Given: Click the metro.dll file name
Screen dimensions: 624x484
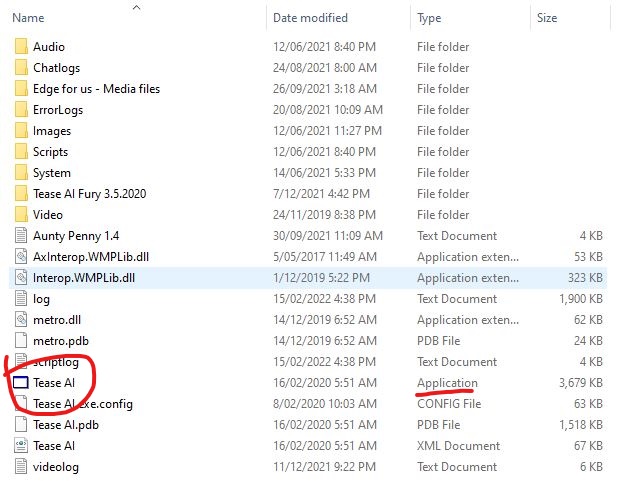Looking at the screenshot, I should tap(57, 320).
